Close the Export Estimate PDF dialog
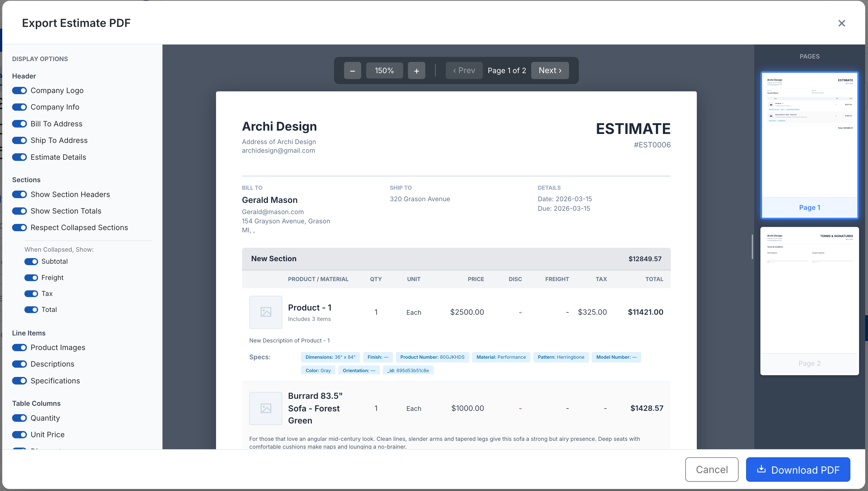 [841, 23]
